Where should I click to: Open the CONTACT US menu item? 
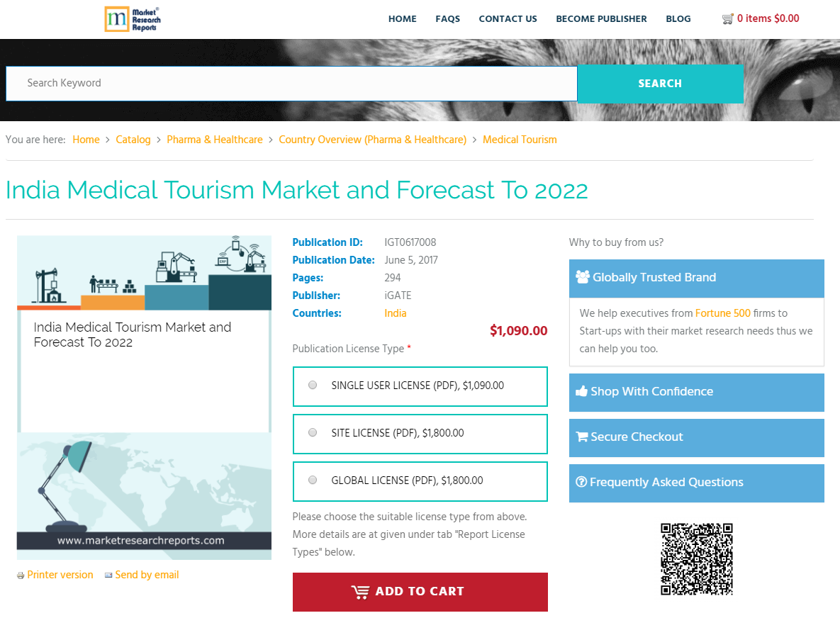click(508, 18)
